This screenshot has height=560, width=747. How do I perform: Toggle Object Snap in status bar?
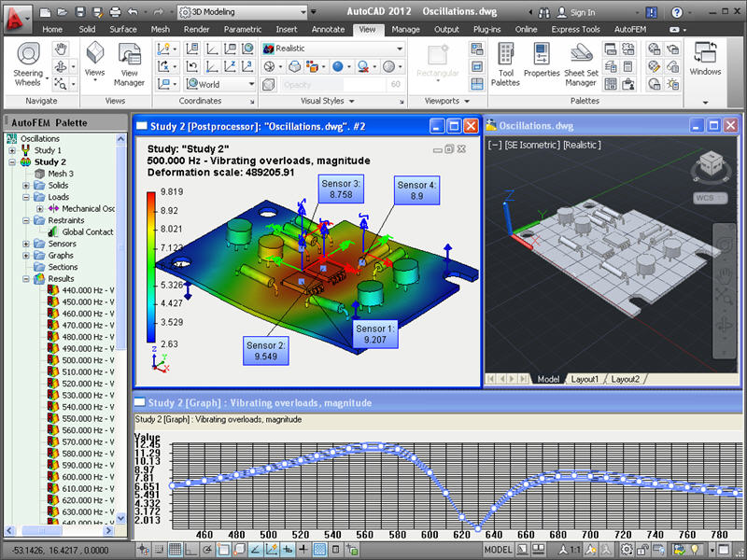[x=223, y=550]
